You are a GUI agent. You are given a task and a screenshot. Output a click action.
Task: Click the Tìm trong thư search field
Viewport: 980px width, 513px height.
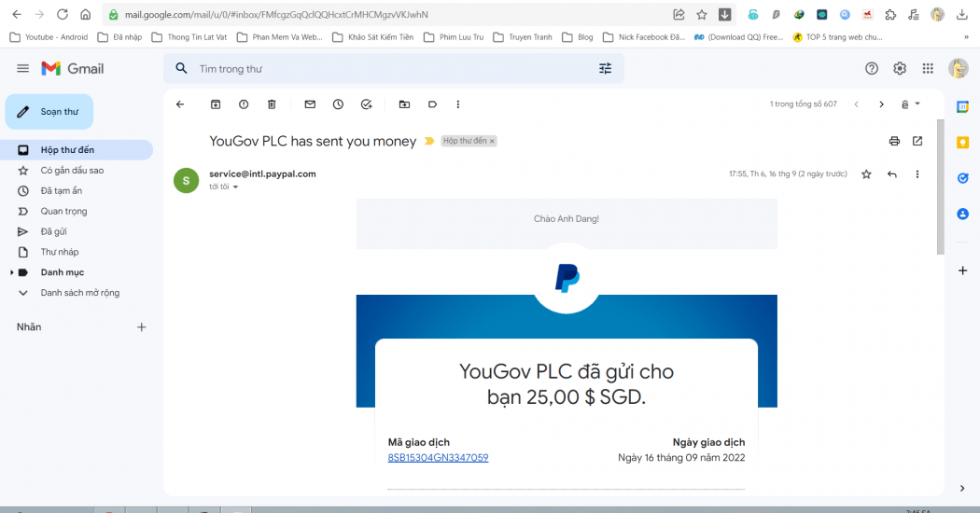coord(394,69)
